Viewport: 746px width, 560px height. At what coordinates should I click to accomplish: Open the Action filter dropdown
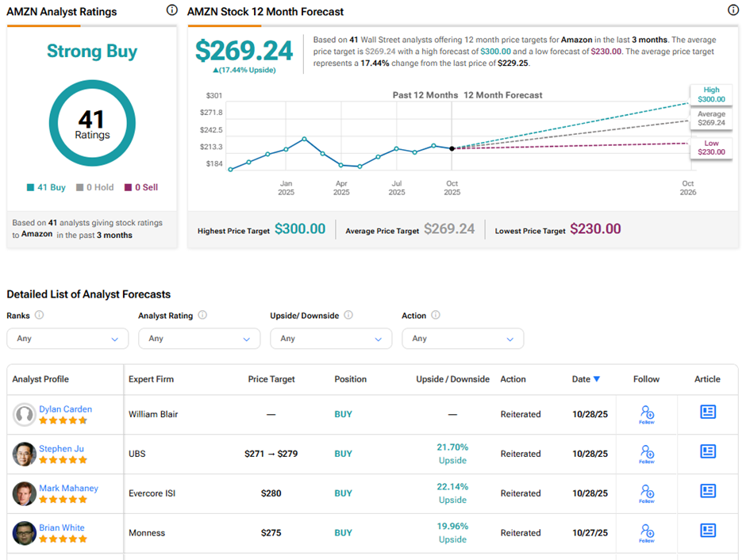click(463, 339)
